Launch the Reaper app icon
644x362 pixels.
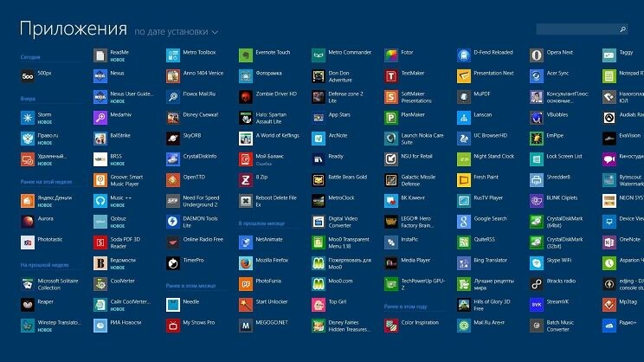click(x=28, y=305)
